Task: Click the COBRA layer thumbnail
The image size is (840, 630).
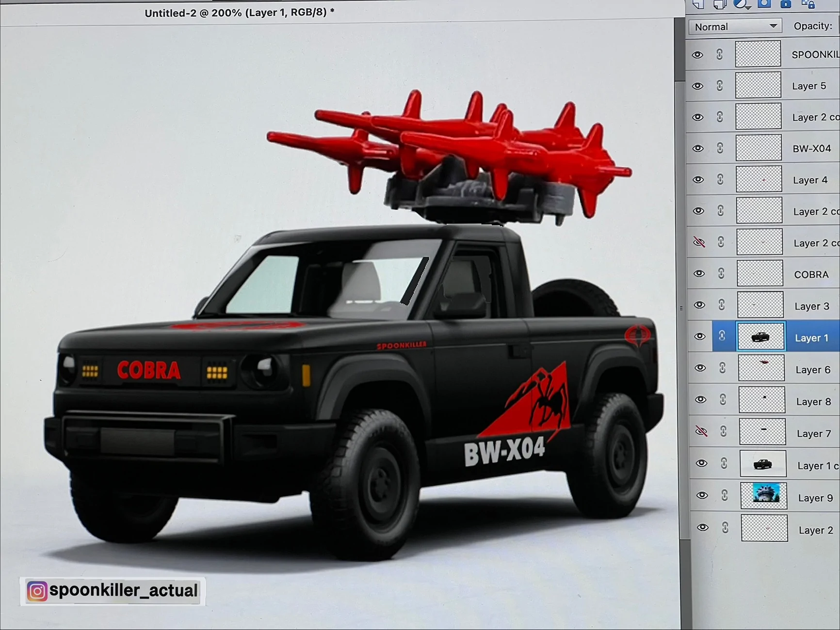Action: 759,273
